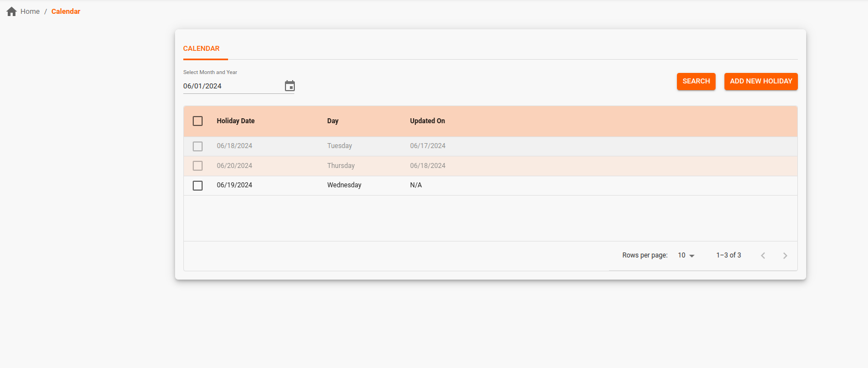The image size is (868, 368).
Task: Open the rows per page dropdown
Action: 686,255
